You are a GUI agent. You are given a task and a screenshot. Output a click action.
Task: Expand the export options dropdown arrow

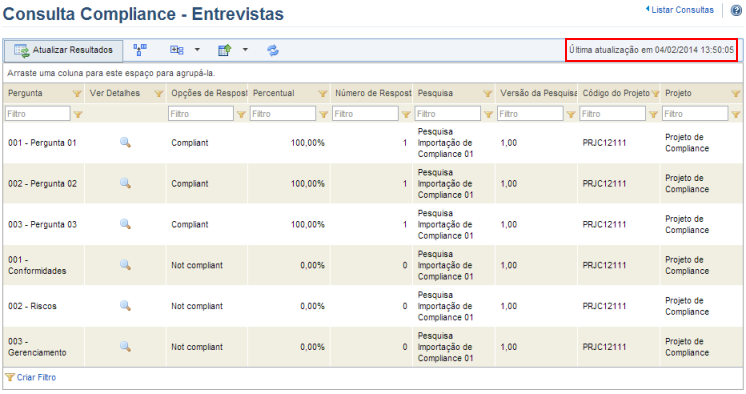pos(245,49)
